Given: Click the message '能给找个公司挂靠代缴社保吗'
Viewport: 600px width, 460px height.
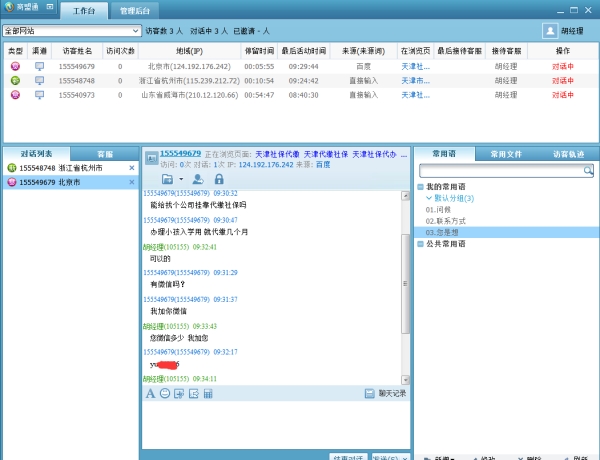Looking at the screenshot, I should [x=198, y=205].
